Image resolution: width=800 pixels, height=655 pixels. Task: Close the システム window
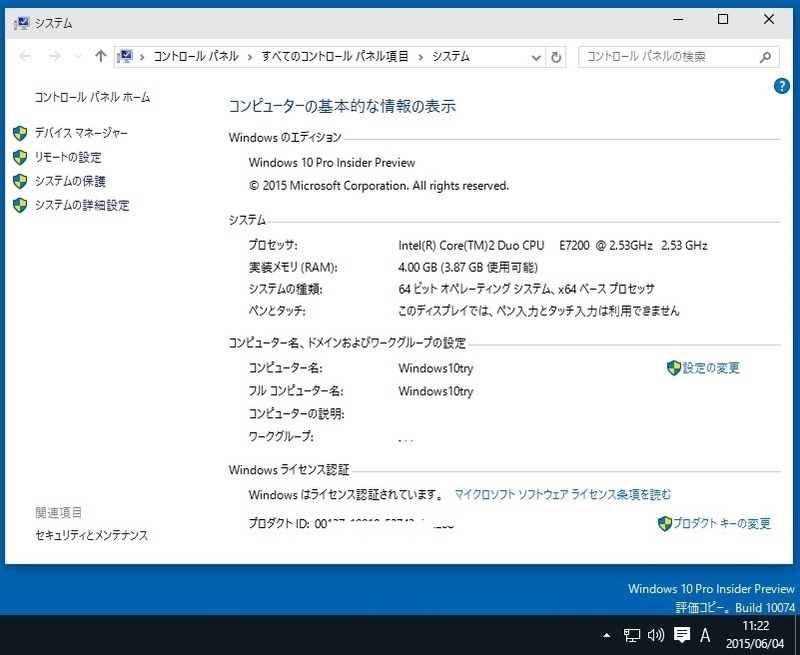(x=769, y=20)
